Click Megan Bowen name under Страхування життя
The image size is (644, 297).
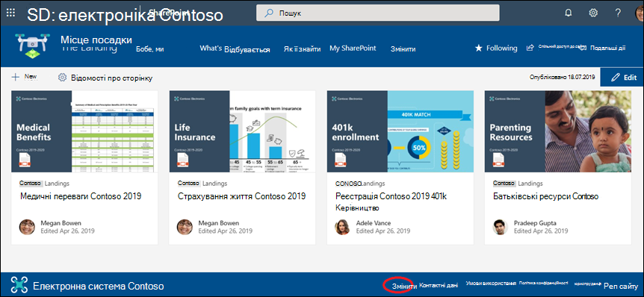[x=218, y=223]
